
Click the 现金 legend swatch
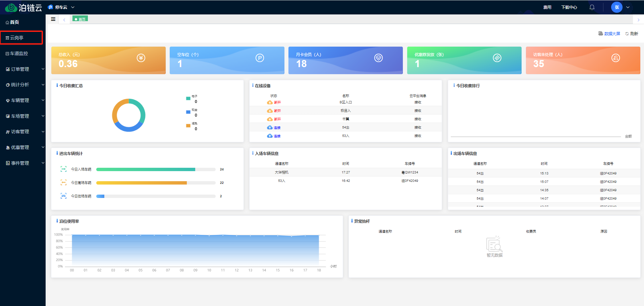point(188,112)
